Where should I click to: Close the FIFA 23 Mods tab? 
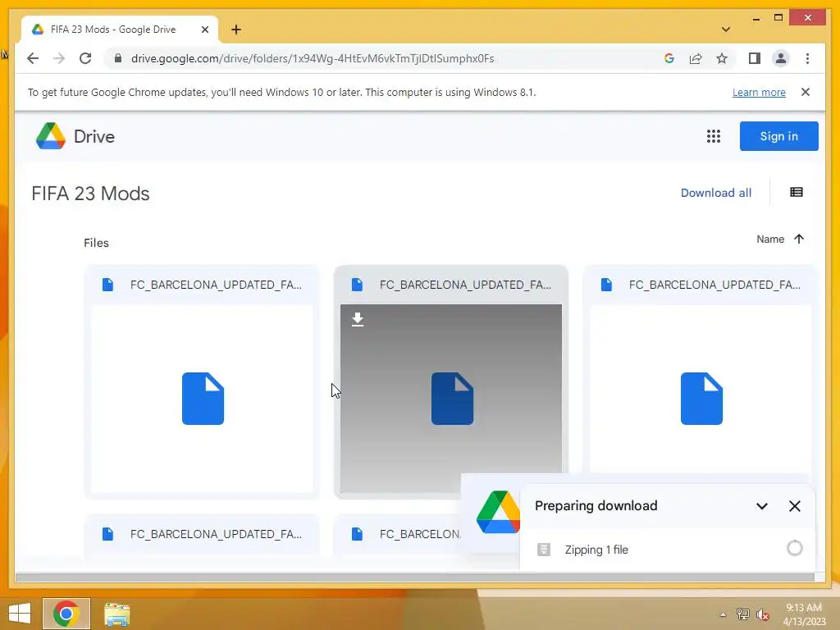tap(204, 30)
